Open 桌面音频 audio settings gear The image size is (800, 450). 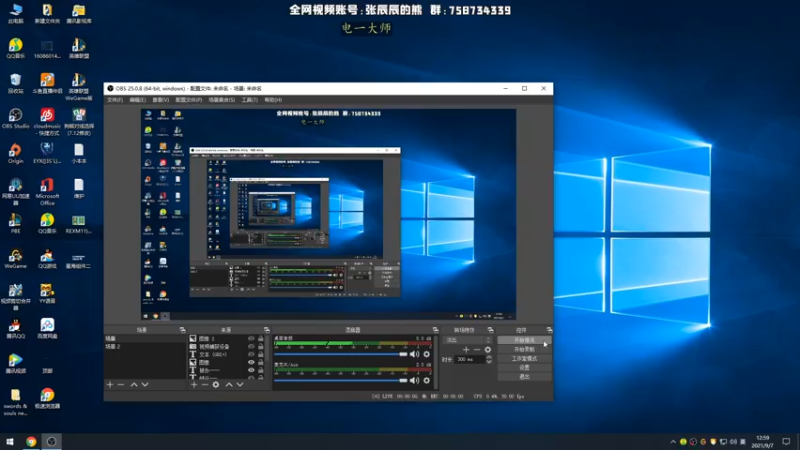427,354
